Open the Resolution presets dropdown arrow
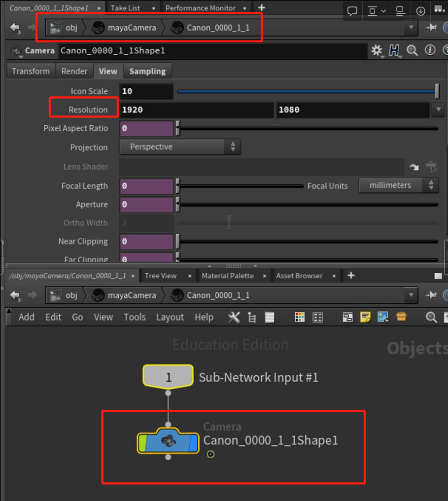The height and width of the screenshot is (501, 448). 439,109
